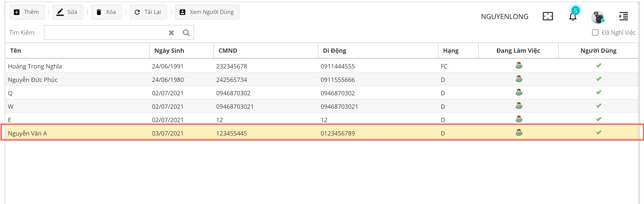This screenshot has height=204, width=644.
Task: Clear search with the X icon
Action: 171,33
